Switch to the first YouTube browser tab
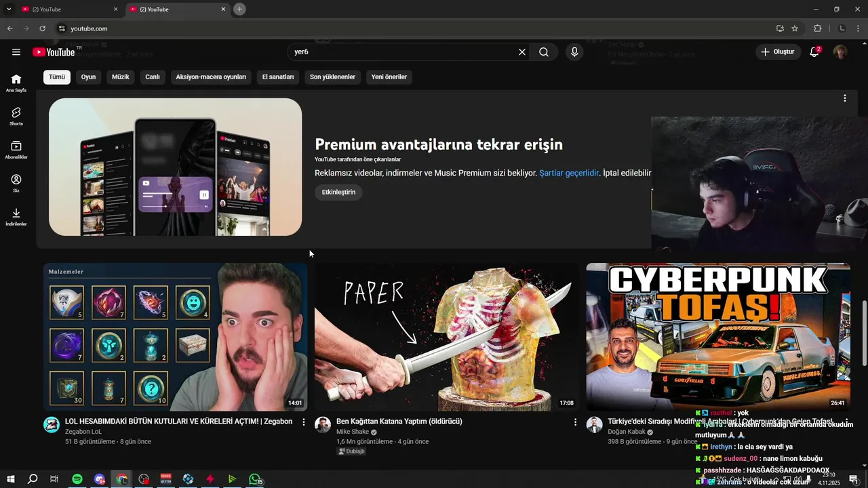The height and width of the screenshot is (488, 868). point(68,9)
